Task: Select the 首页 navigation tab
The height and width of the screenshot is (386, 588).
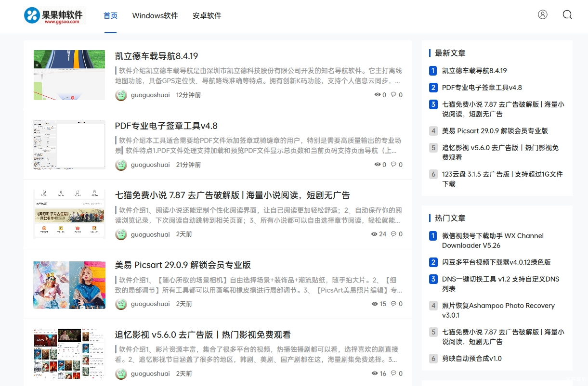Action: [x=110, y=15]
